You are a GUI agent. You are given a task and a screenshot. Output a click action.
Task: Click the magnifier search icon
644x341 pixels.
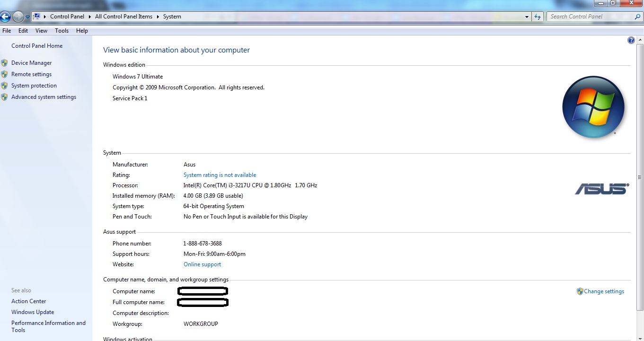(637, 17)
